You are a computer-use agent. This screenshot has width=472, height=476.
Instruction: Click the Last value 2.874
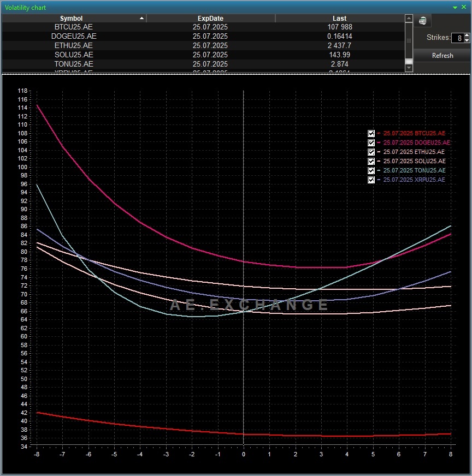[x=340, y=64]
